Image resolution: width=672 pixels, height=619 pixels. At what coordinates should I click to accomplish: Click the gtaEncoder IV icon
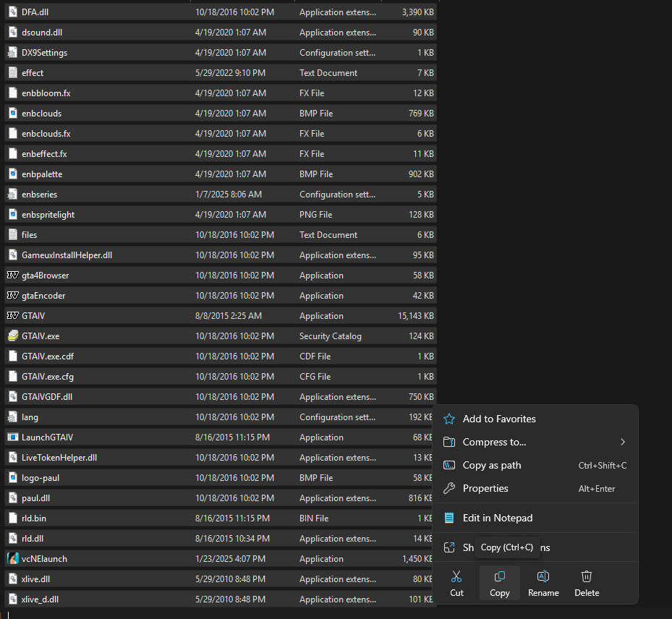13,296
